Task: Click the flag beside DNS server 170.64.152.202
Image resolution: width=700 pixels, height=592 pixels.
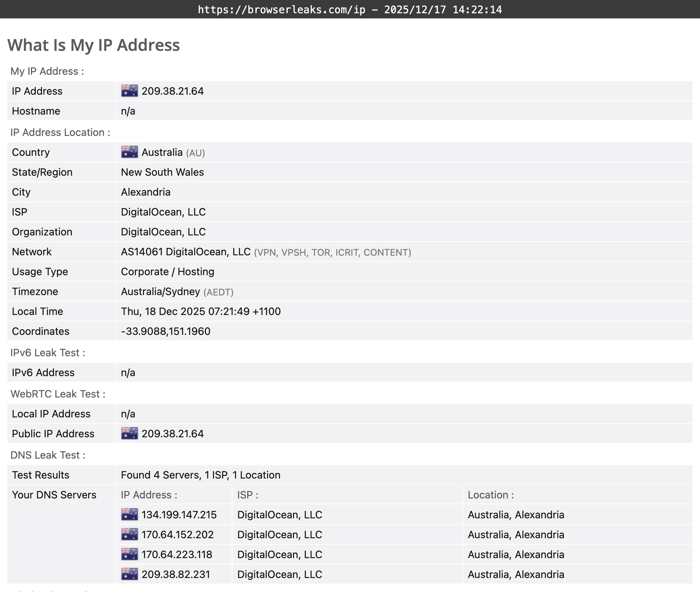Action: click(x=130, y=535)
